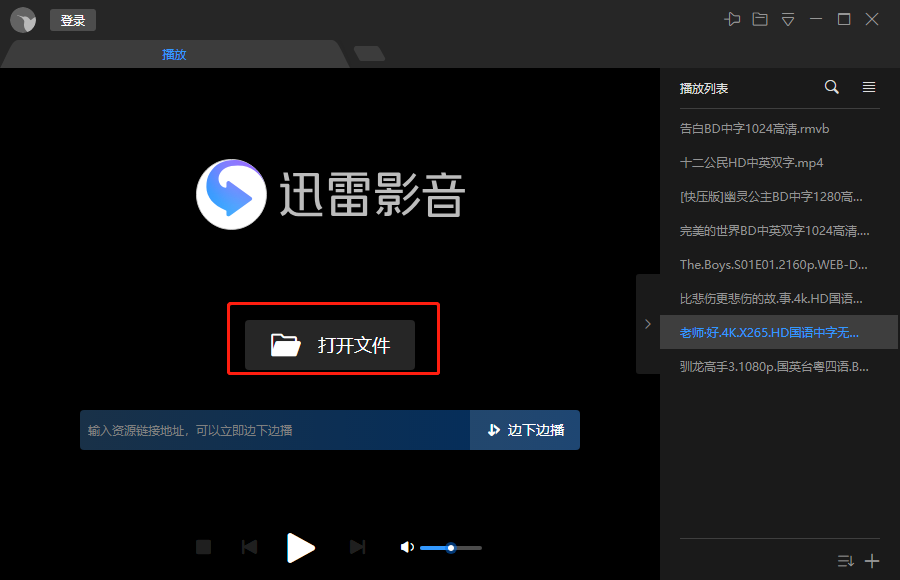Open the main menu dropdown triangle

tap(788, 20)
